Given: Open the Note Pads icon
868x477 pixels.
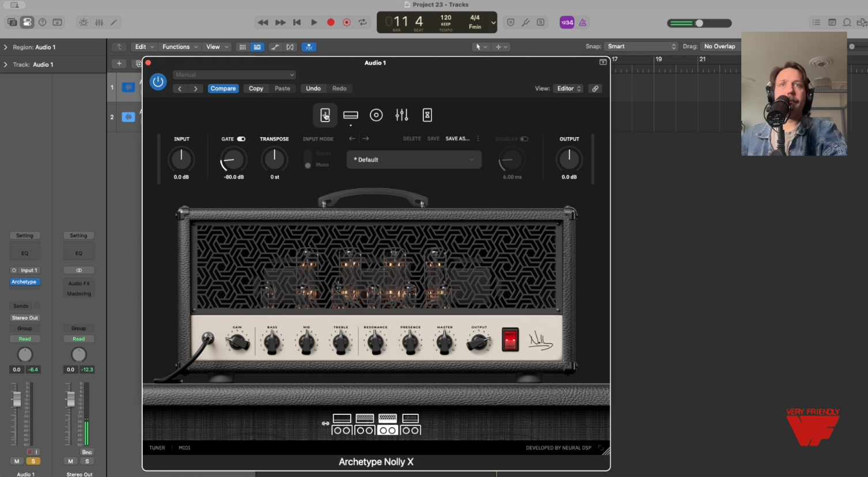Looking at the screenshot, I should point(832,22).
